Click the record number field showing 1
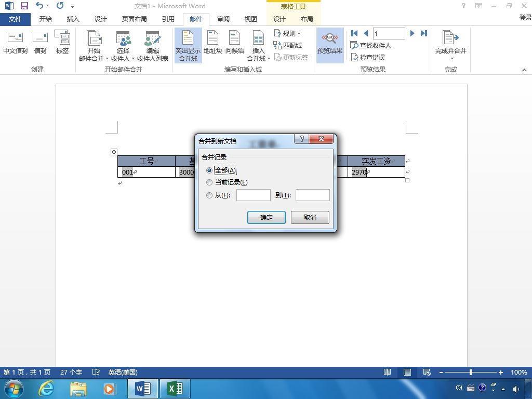This screenshot has width=532, height=399. (389, 33)
